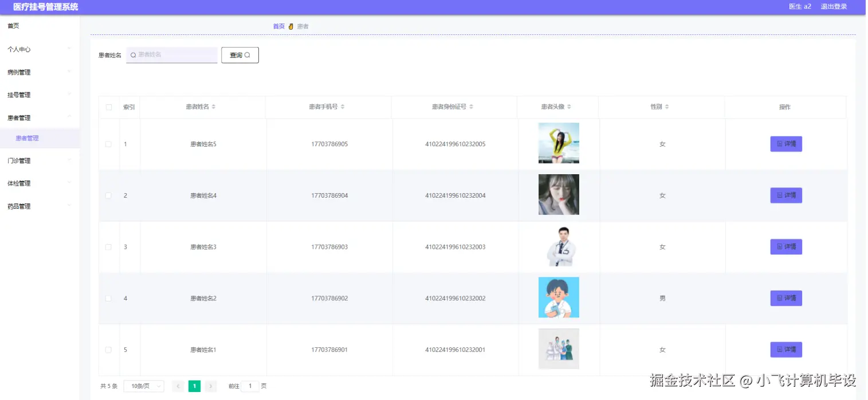Open avatar image of 患者姓名4
This screenshot has width=868, height=400.
(x=559, y=195)
